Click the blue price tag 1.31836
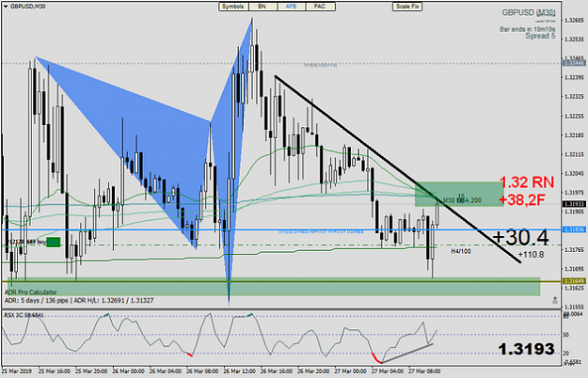 (574, 229)
